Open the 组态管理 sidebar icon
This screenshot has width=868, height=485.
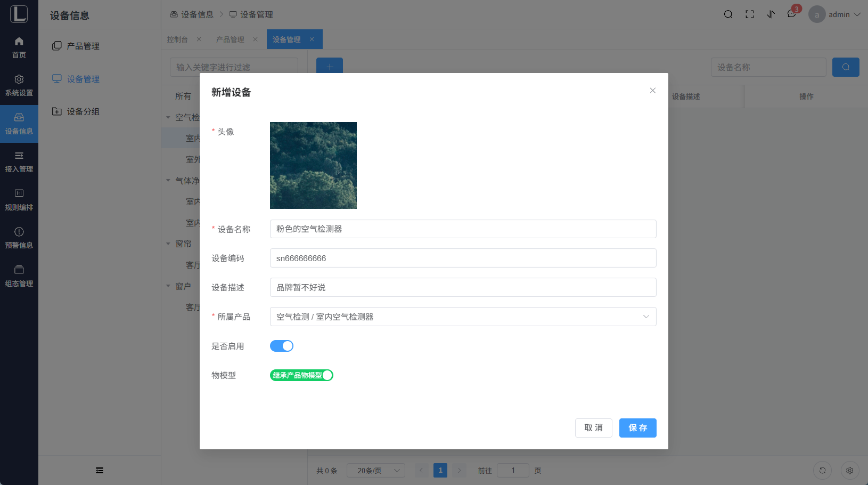[19, 270]
